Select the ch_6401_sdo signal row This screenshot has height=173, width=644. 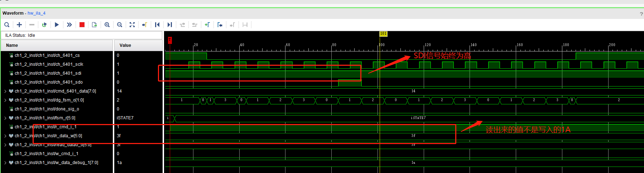pyautogui.click(x=57, y=82)
